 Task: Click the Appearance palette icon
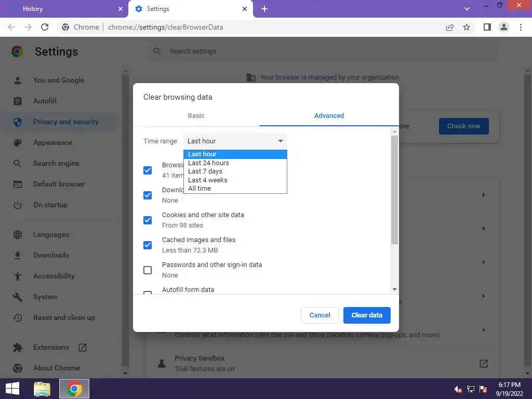coord(17,143)
